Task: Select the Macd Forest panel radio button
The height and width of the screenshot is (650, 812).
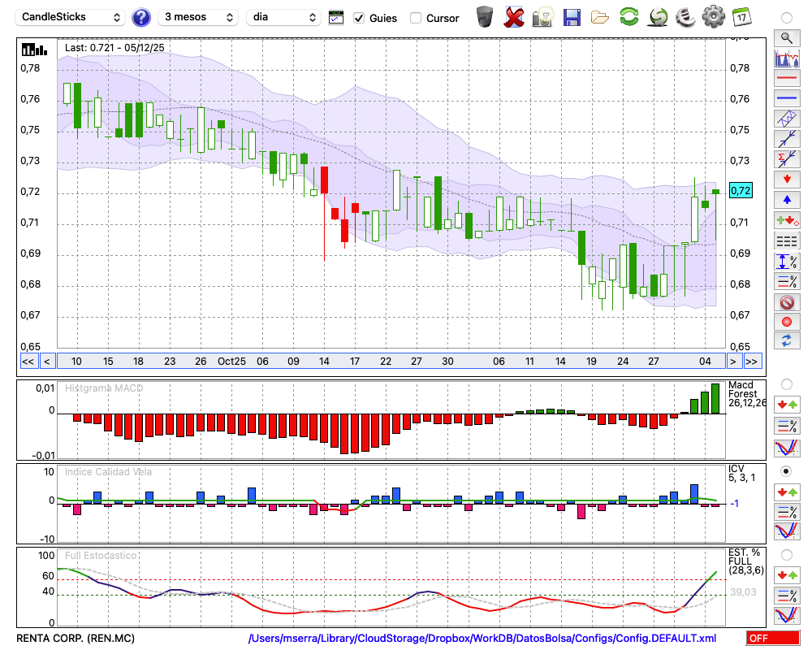Action: click(x=787, y=384)
